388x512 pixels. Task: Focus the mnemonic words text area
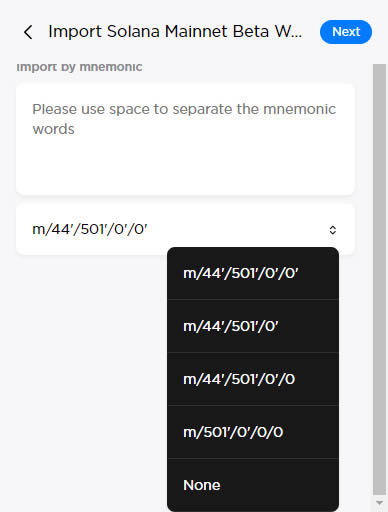click(x=185, y=139)
